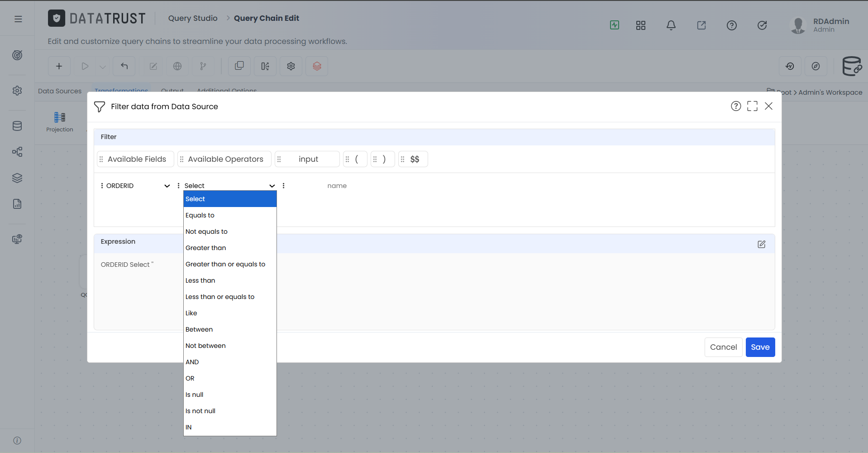The image size is (868, 453).
Task: Choose IN operator
Action: coord(230,427)
